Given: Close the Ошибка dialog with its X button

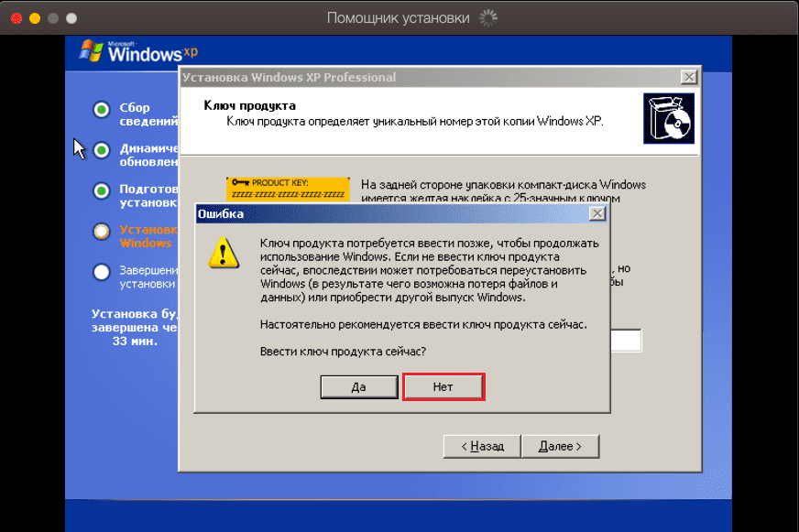Looking at the screenshot, I should 597,213.
